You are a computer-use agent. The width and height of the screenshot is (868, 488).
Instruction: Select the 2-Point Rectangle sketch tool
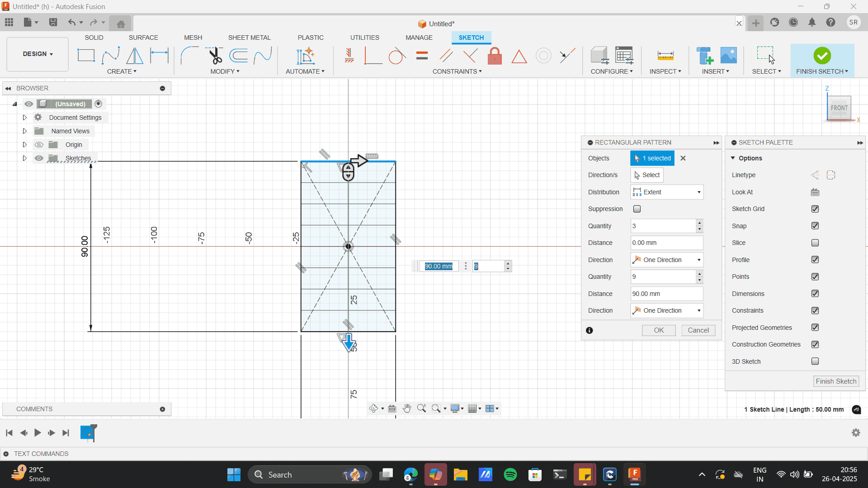86,56
